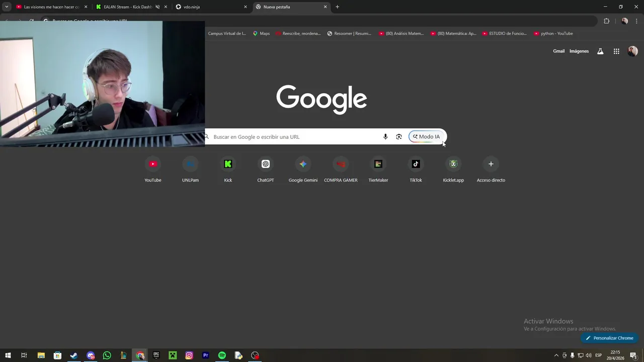Switch the ESP keyboard language indicator
Image resolution: width=644 pixels, height=362 pixels.
click(599, 355)
